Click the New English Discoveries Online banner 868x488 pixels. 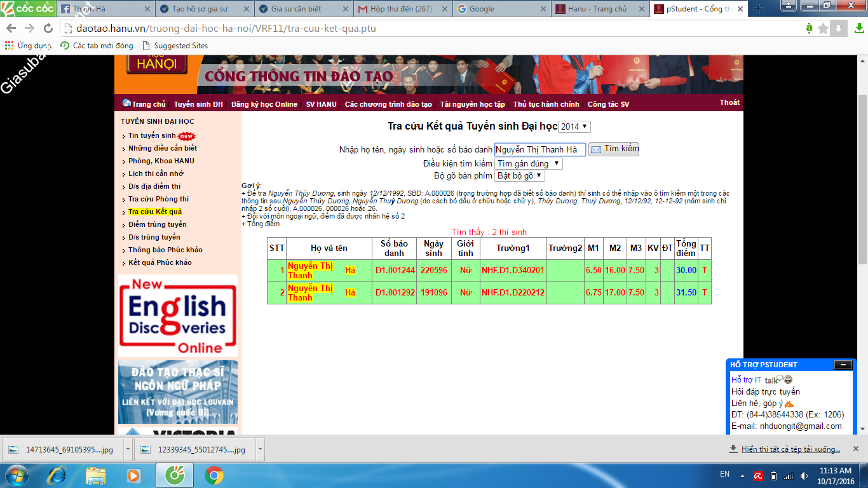pos(177,316)
